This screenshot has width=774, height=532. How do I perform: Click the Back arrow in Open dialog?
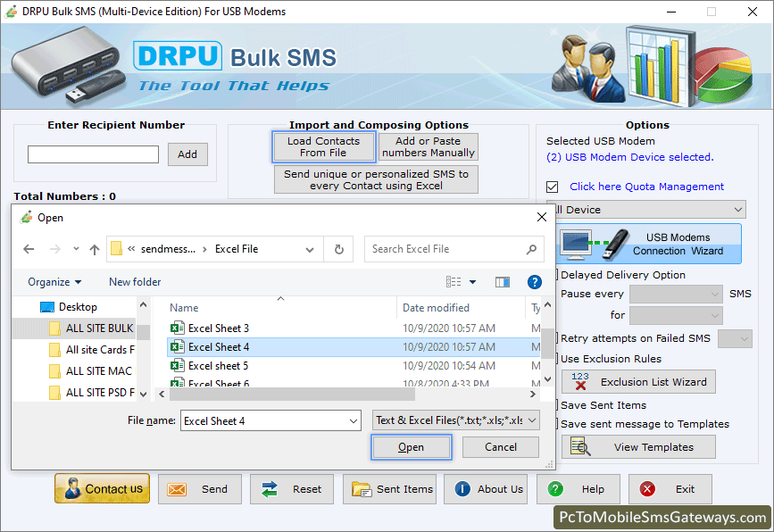point(29,249)
